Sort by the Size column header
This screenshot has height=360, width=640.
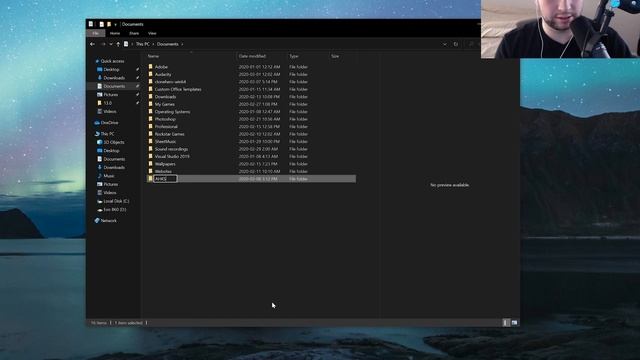click(x=335, y=56)
